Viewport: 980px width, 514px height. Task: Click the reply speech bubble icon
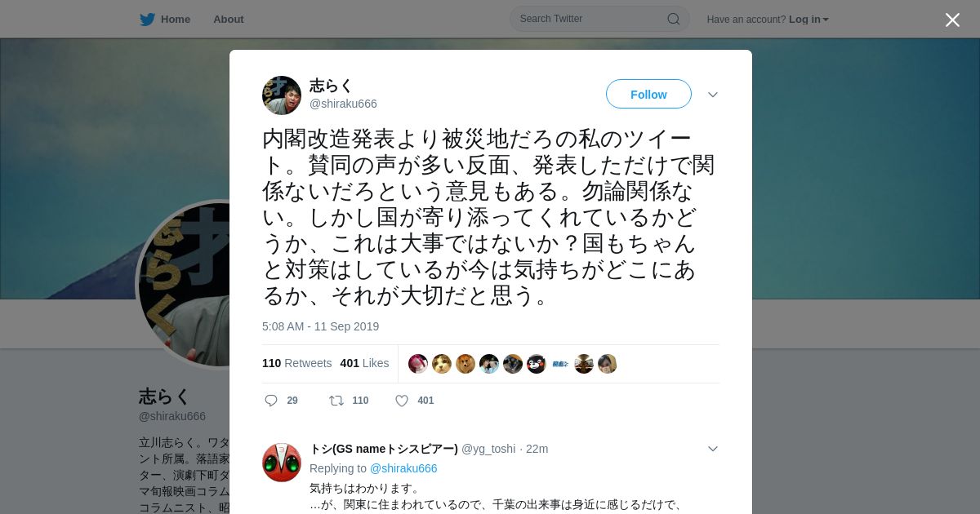coord(271,401)
